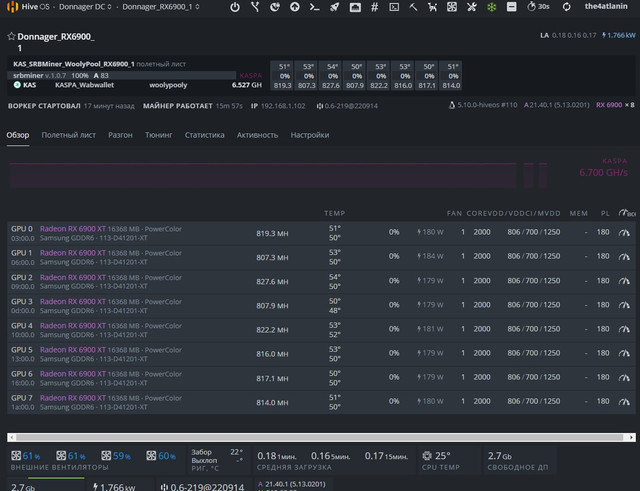Click the wrench and screwdriver tools icon
640x491 pixels.
(472, 7)
